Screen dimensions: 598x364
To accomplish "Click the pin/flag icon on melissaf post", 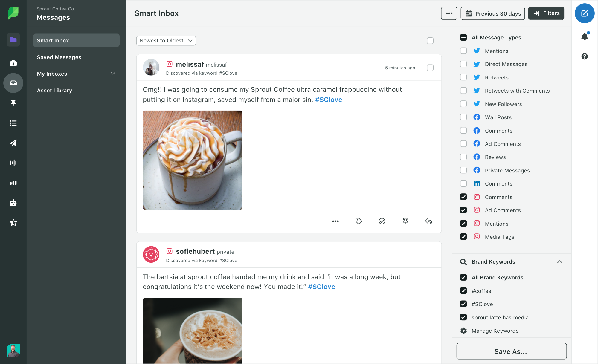I will (405, 221).
